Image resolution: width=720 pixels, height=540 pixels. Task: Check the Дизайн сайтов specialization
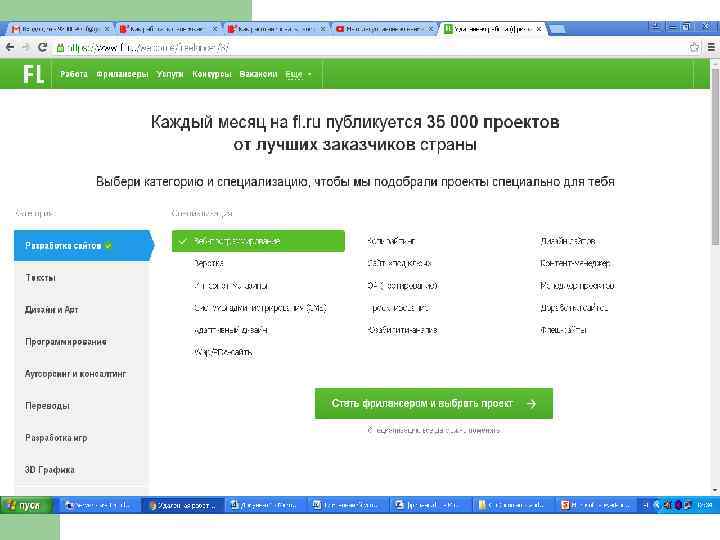(x=568, y=241)
